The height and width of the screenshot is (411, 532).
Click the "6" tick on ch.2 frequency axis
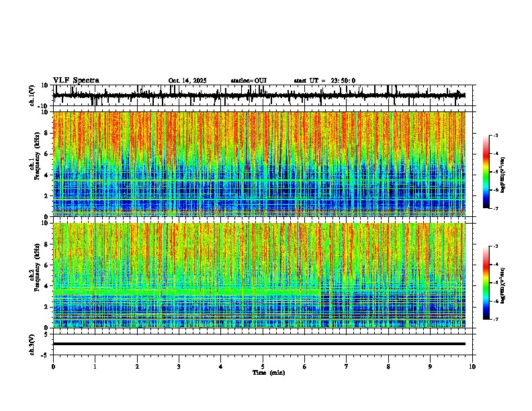[47, 265]
